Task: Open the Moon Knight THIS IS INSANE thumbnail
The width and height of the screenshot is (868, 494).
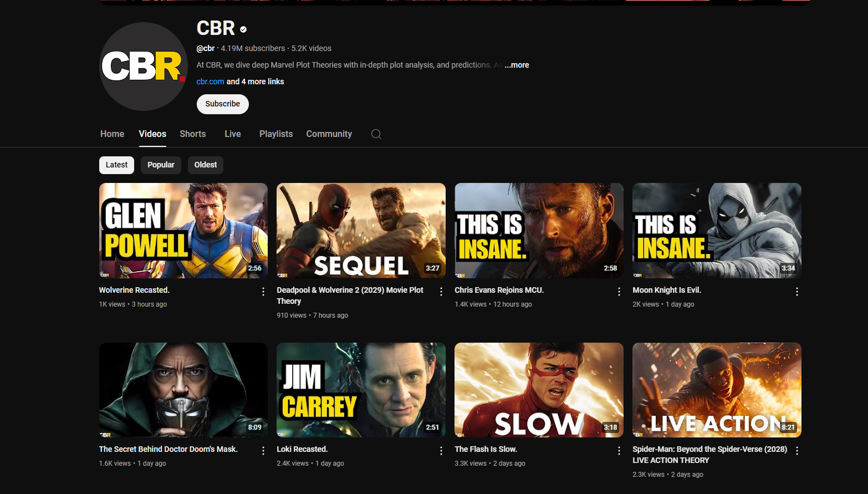Action: point(717,231)
